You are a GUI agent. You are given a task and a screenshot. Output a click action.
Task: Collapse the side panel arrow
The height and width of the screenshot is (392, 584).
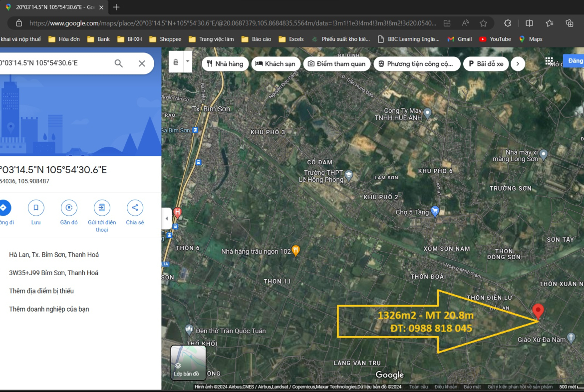click(167, 219)
